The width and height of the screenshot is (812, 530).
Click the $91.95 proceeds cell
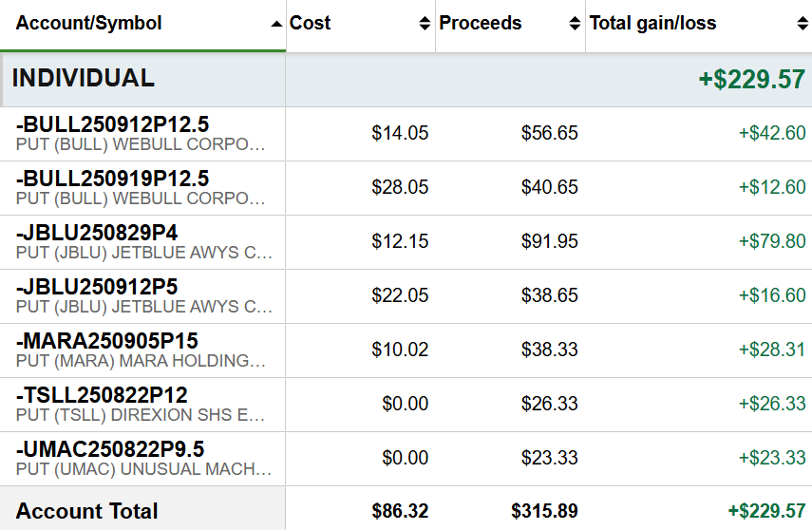550,241
